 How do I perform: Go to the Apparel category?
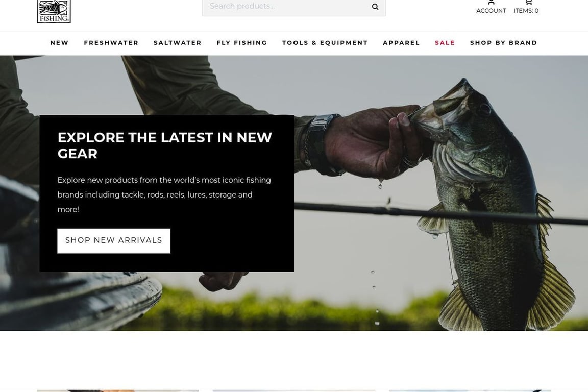(x=401, y=43)
